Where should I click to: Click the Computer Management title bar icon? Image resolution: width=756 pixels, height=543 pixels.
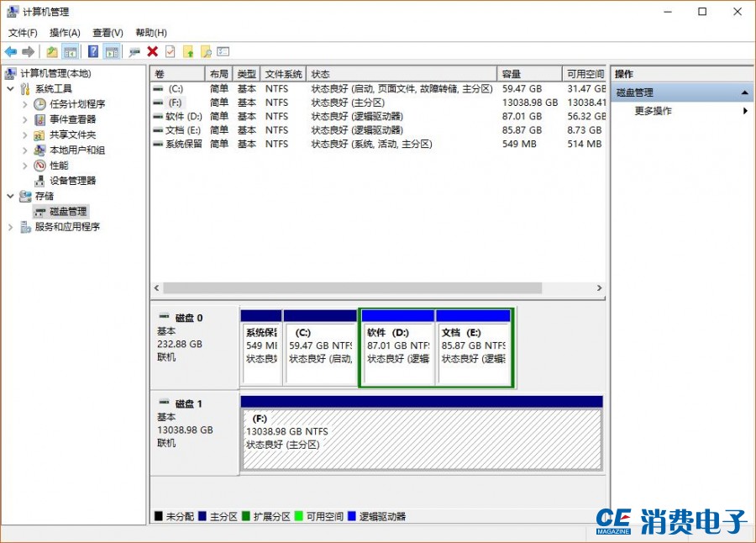pyautogui.click(x=13, y=12)
